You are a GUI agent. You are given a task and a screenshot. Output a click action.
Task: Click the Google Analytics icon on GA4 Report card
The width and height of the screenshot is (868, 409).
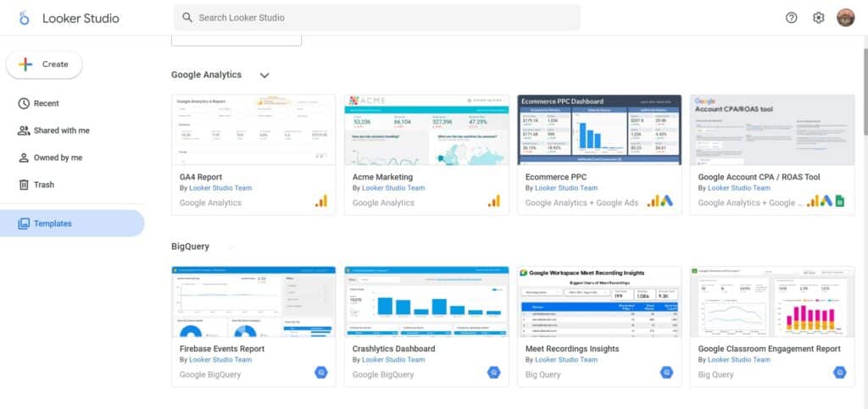[321, 202]
